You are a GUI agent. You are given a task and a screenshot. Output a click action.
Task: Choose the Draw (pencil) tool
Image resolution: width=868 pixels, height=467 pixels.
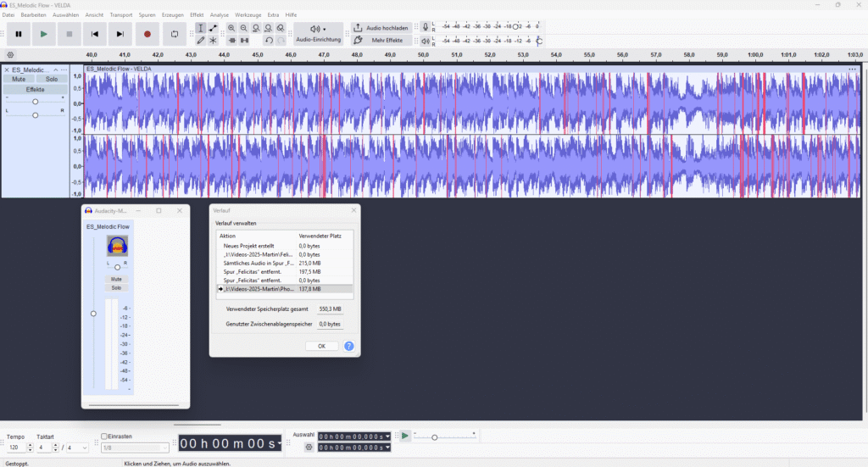tap(200, 40)
